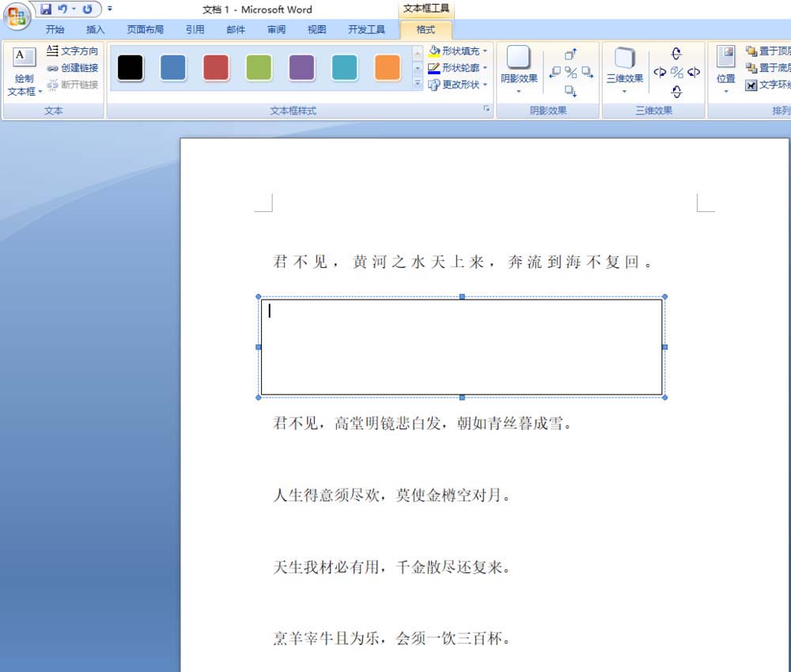The width and height of the screenshot is (791, 672).
Task: Click the disabled 断开链接 button
Action: (72, 85)
